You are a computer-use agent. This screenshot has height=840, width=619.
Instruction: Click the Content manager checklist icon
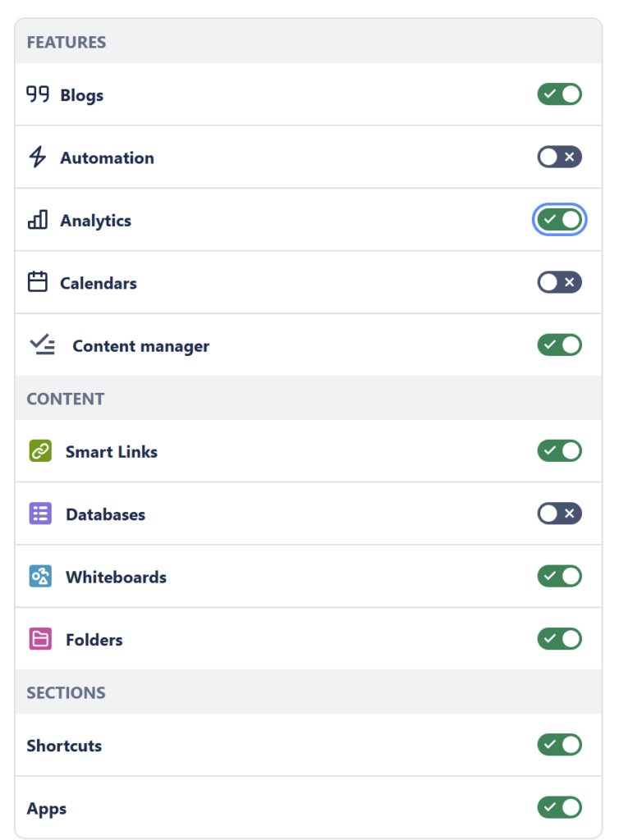[x=43, y=345]
